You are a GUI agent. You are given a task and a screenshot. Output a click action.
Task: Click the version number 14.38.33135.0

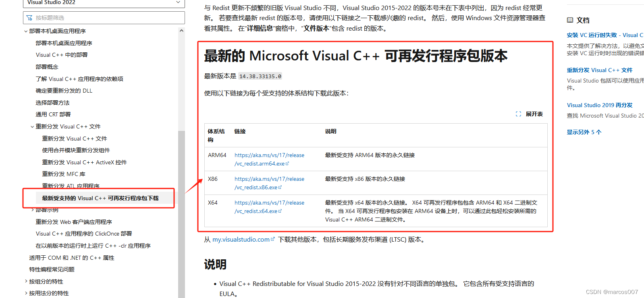pyautogui.click(x=260, y=76)
